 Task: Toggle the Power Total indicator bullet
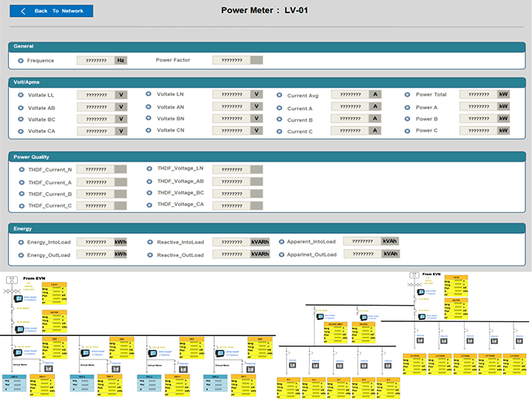pos(408,95)
